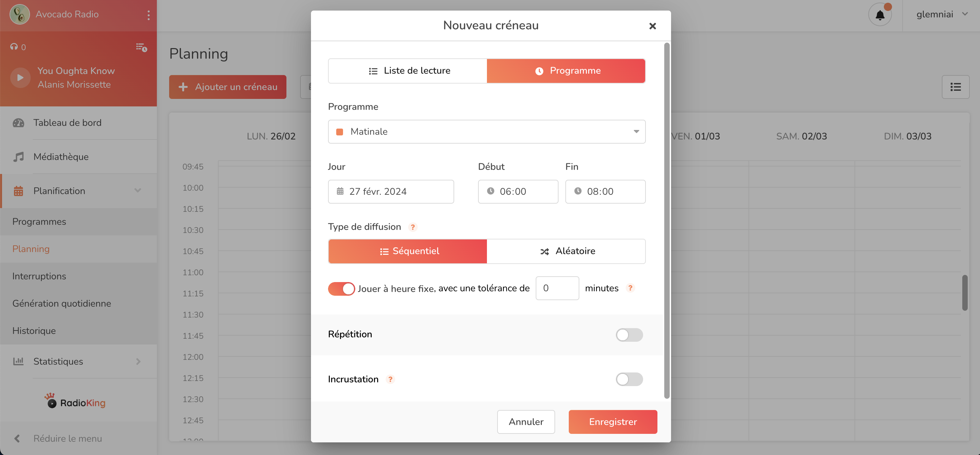Image resolution: width=980 pixels, height=455 pixels.
Task: Click the help icon beside Type de diffusion
Action: click(412, 227)
